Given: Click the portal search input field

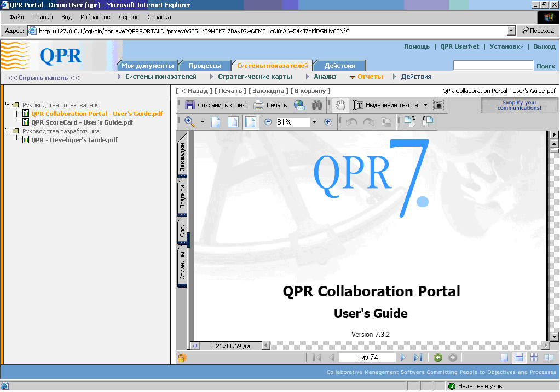Looking at the screenshot, I should click(493, 65).
